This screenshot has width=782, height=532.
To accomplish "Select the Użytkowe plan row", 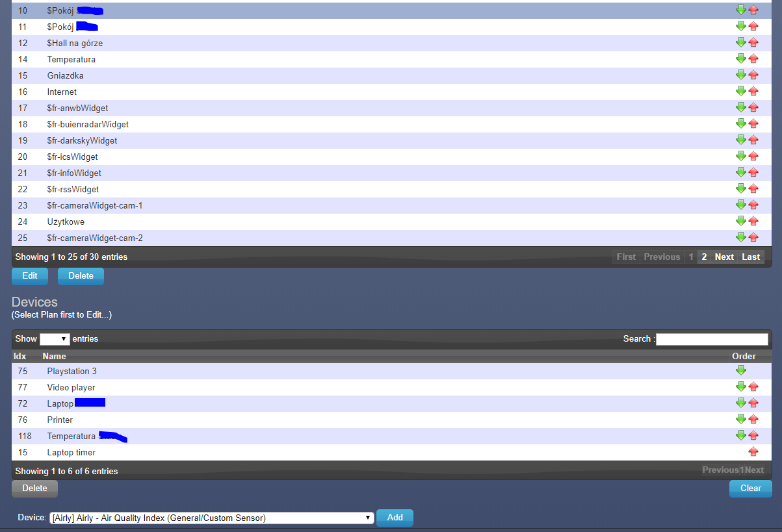I will [x=391, y=222].
